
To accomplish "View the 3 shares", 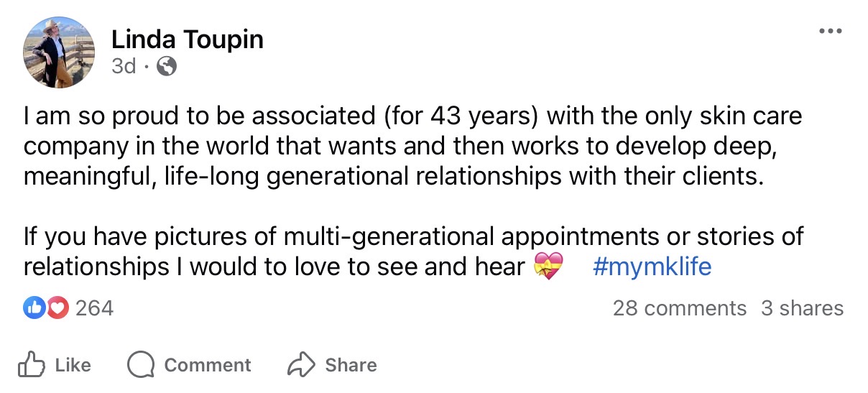I will [802, 308].
